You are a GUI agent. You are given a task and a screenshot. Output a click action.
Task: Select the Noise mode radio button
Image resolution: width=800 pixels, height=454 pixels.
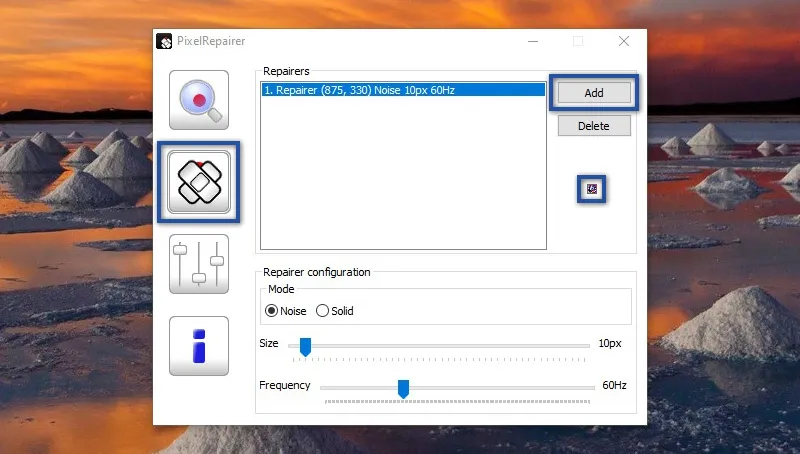(x=271, y=311)
